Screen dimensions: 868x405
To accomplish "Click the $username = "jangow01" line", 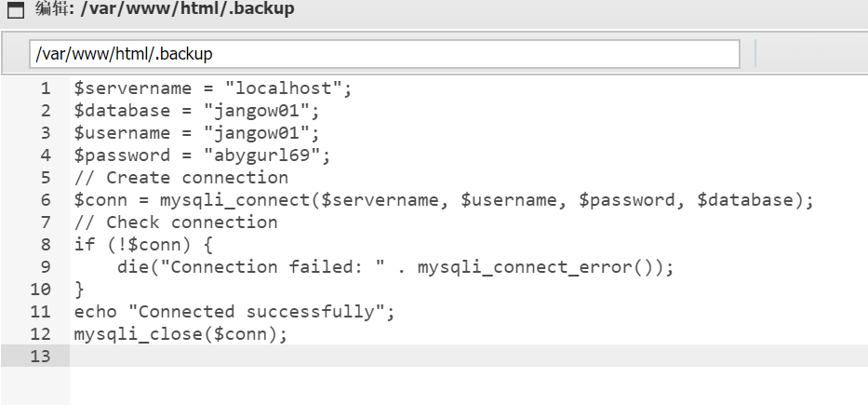I will pyautogui.click(x=197, y=133).
